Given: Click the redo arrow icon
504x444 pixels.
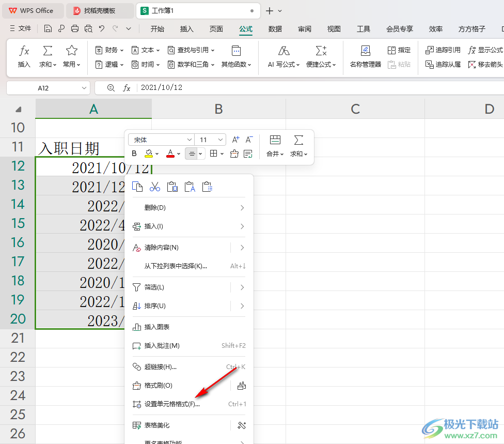Looking at the screenshot, I should tap(115, 28).
